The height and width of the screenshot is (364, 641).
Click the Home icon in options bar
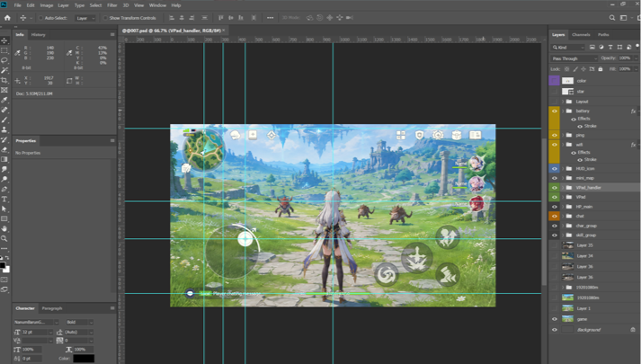click(7, 18)
